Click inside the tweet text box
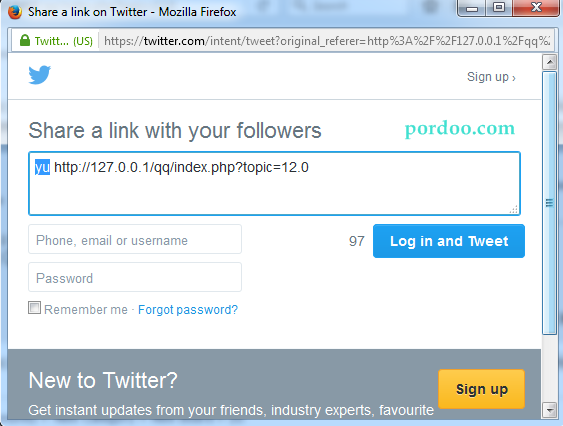 274,184
